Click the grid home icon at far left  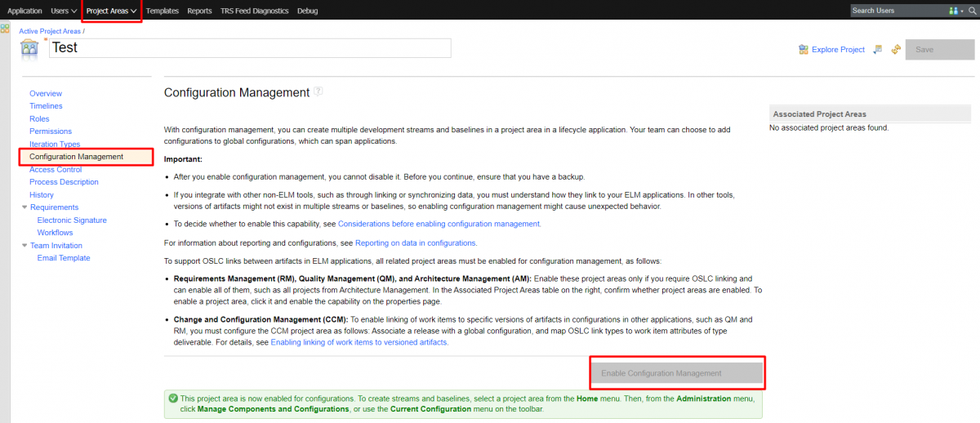(x=5, y=29)
